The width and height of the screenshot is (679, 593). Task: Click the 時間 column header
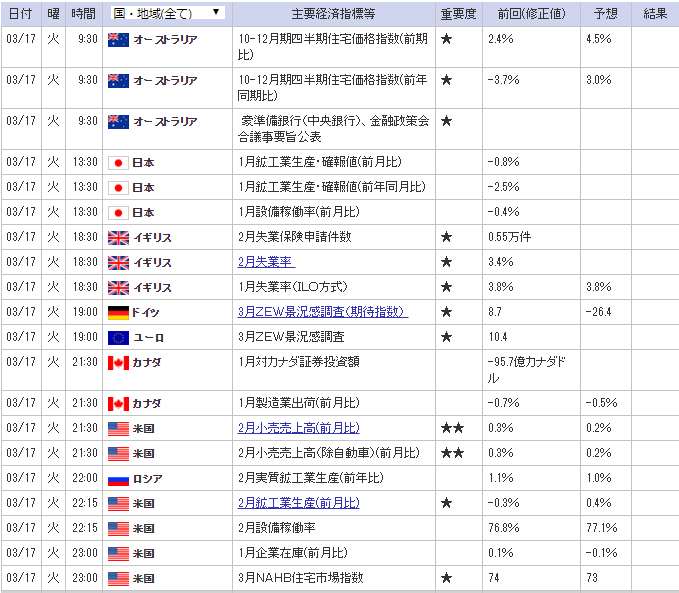[x=84, y=14]
